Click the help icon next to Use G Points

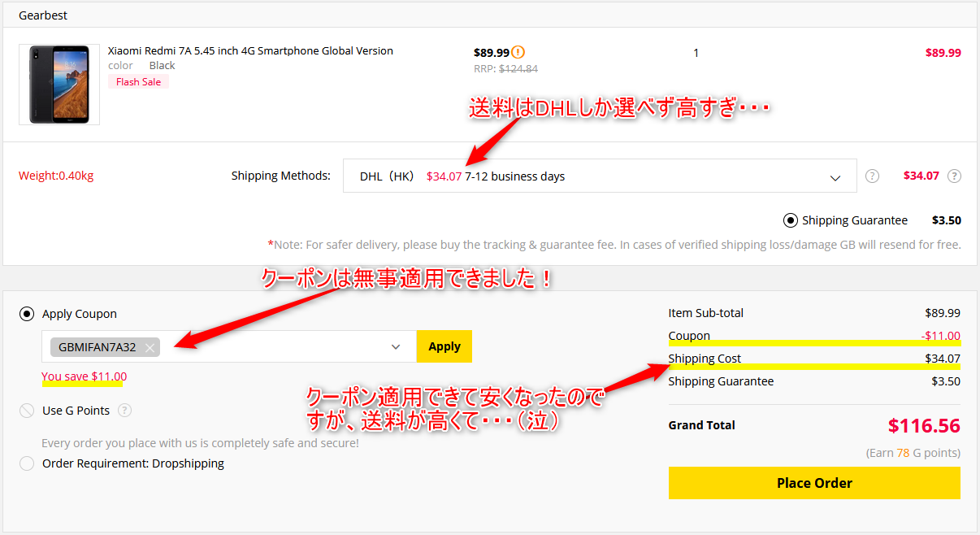[x=125, y=411]
